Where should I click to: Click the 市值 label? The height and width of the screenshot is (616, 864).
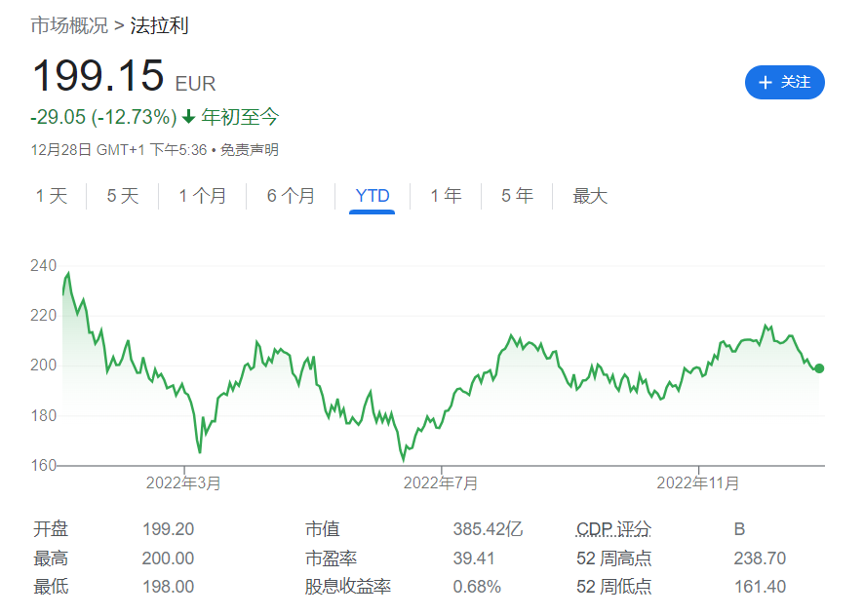[x=323, y=529]
